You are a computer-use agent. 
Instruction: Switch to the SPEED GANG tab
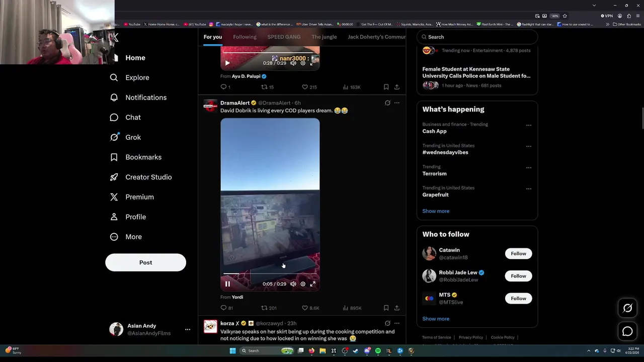[x=284, y=37]
